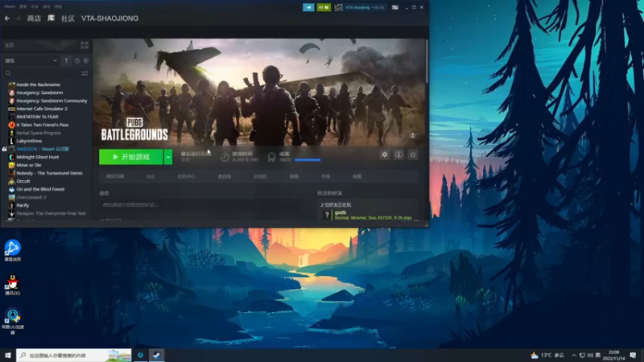This screenshot has height=362, width=644.
Task: Select Overcooked! 2 in library
Action: point(31,197)
